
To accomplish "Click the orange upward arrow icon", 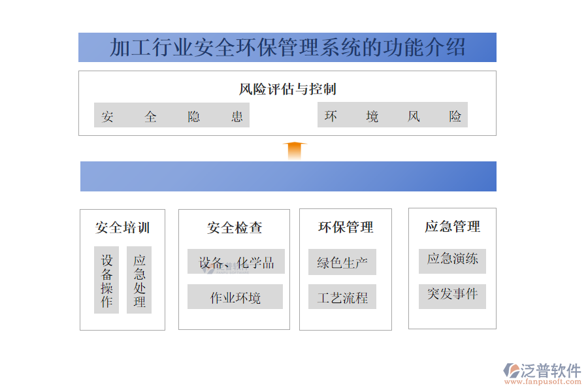I will (295, 151).
